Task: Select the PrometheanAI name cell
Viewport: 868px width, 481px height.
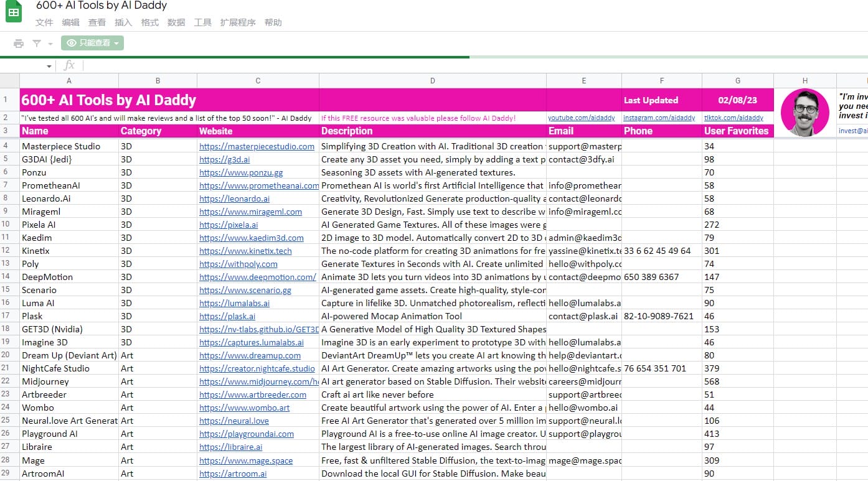Action: (69, 185)
